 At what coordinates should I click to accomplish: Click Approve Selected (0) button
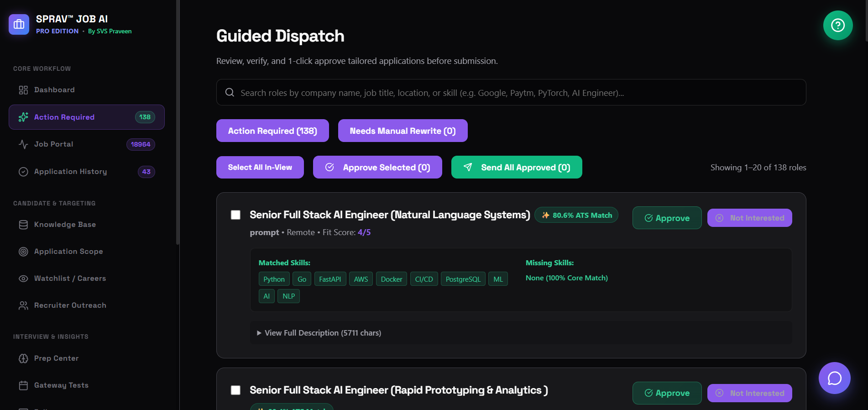tap(377, 167)
